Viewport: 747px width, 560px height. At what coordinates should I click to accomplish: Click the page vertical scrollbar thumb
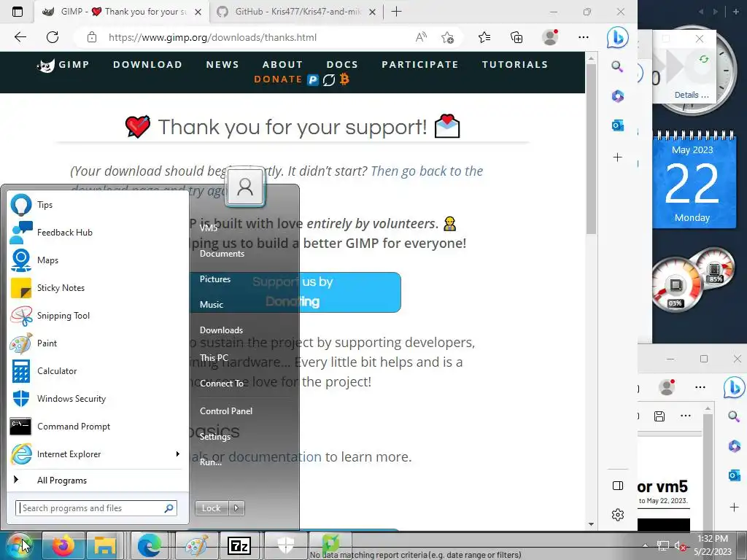[591, 149]
